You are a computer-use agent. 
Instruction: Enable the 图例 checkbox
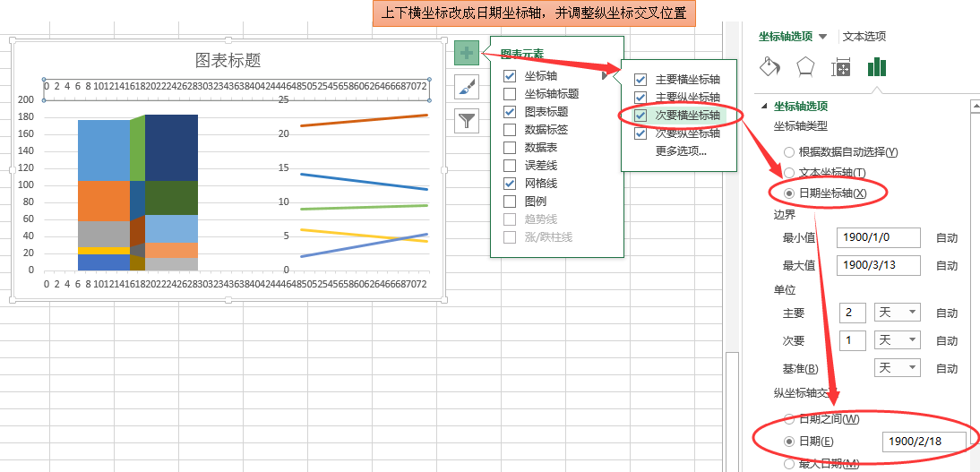510,202
